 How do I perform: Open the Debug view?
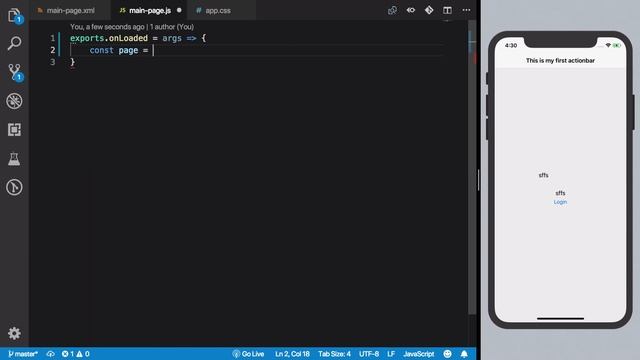point(14,101)
